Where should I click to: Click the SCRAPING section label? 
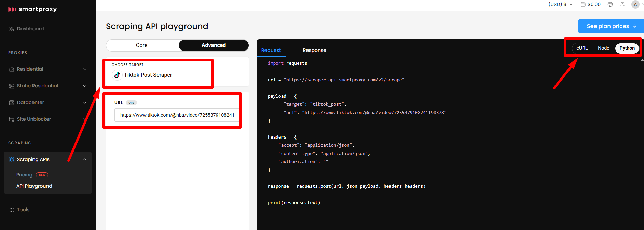[20, 143]
